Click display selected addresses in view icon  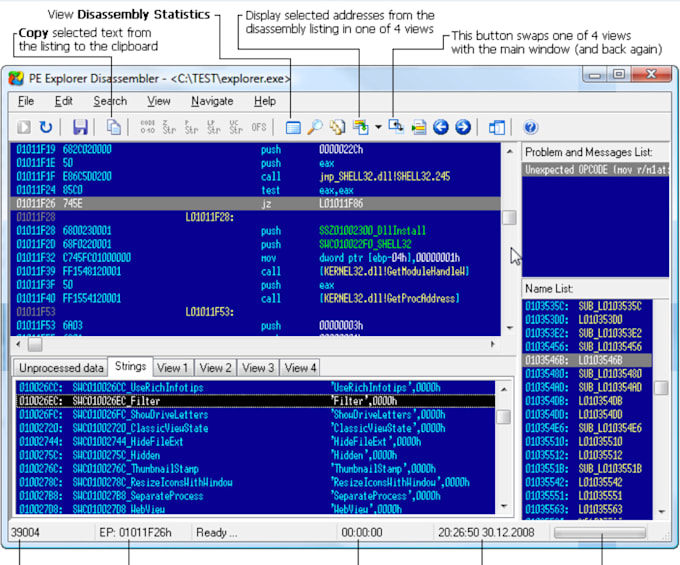(361, 127)
